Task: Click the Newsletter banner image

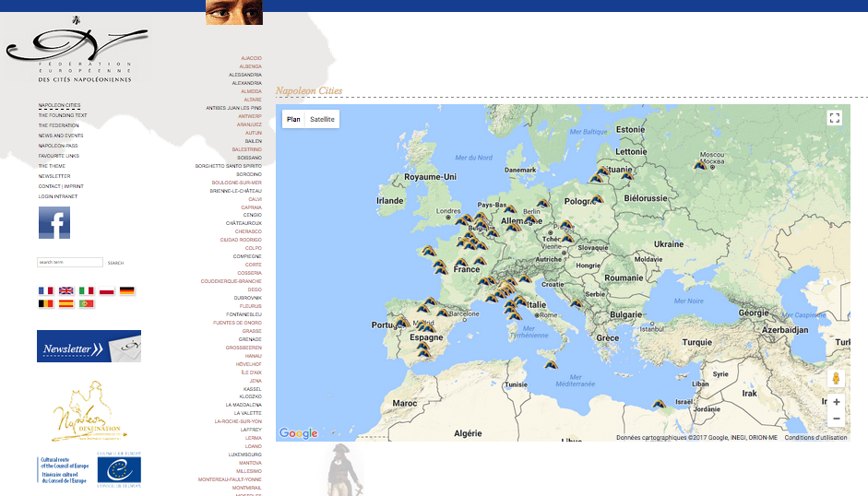Action: click(x=89, y=347)
